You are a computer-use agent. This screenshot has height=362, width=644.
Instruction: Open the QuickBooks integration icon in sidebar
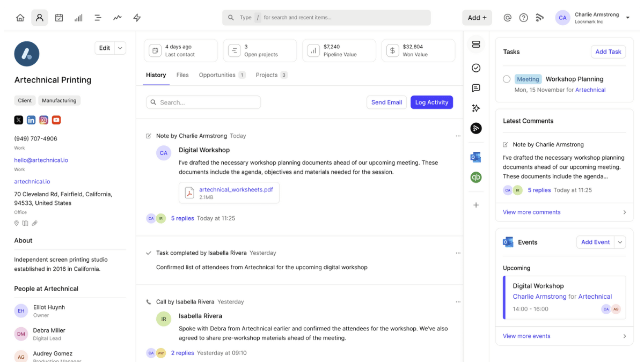tap(475, 177)
